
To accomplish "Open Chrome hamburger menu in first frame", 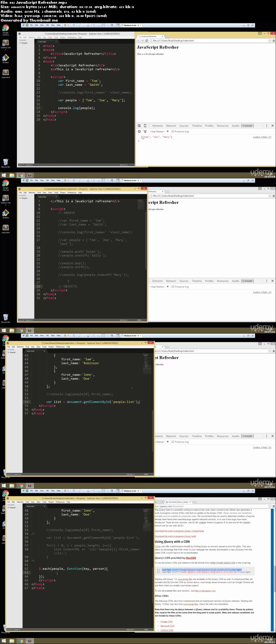I will coord(274,41).
